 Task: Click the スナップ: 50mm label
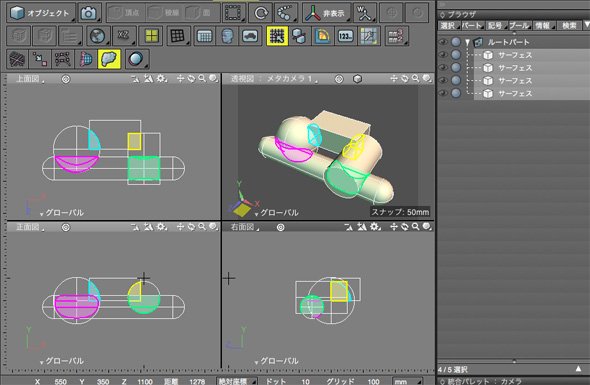point(400,212)
